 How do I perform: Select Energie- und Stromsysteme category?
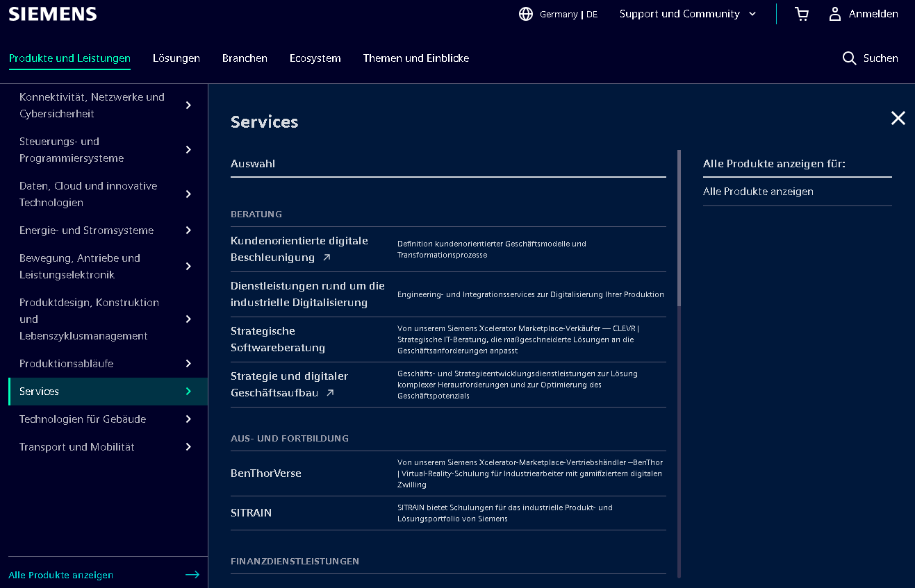pos(86,230)
